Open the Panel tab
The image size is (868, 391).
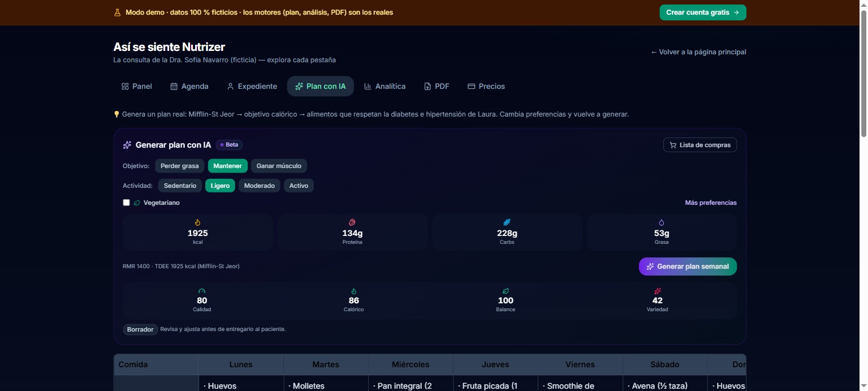tap(137, 87)
